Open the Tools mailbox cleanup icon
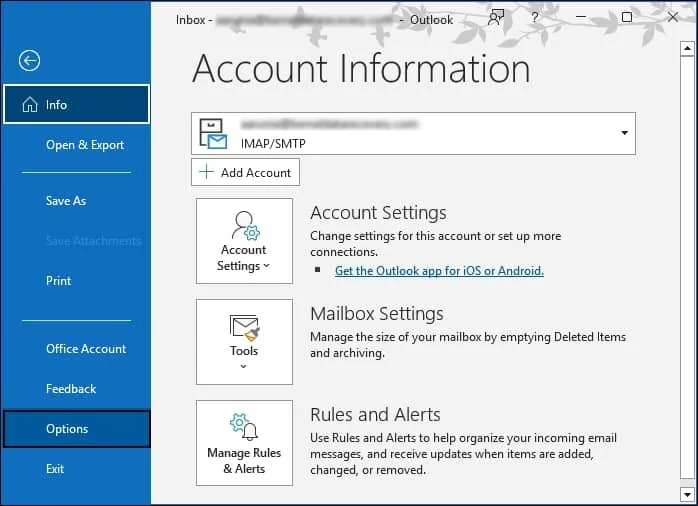 [x=244, y=328]
